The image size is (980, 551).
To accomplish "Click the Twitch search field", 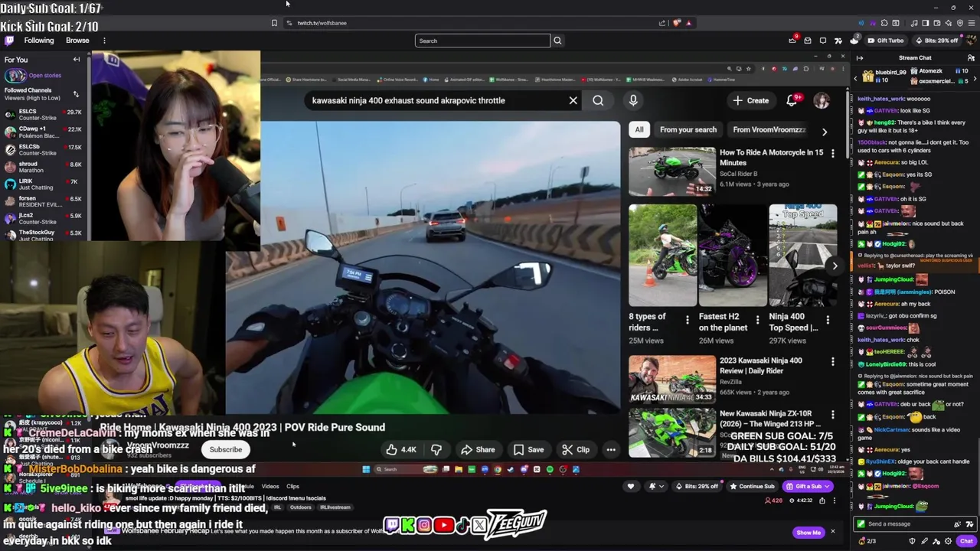I will [482, 41].
